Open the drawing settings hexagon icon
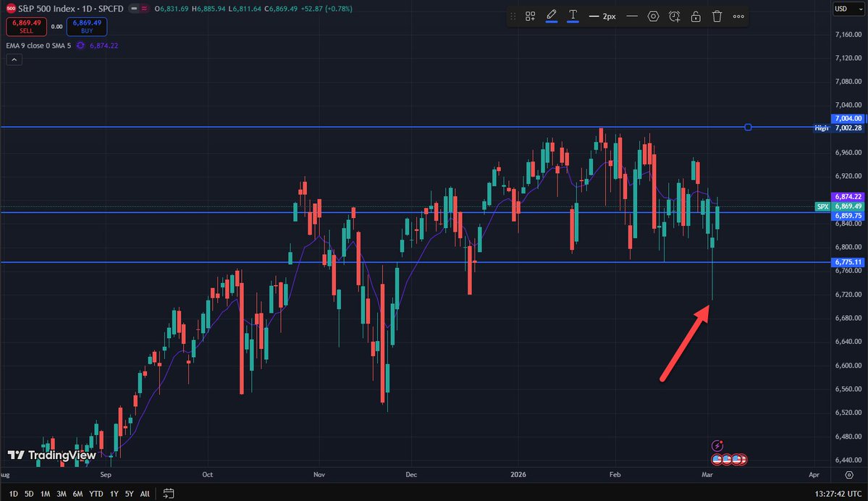The image size is (868, 501). pyautogui.click(x=654, y=16)
